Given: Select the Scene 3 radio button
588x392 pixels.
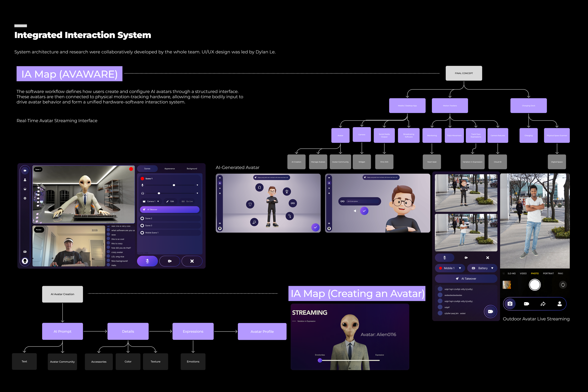Looking at the screenshot, I should 142,225.
